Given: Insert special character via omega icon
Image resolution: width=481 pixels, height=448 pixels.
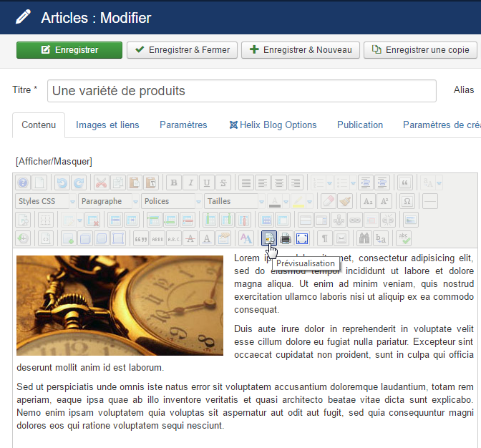Looking at the screenshot, I should click(407, 201).
